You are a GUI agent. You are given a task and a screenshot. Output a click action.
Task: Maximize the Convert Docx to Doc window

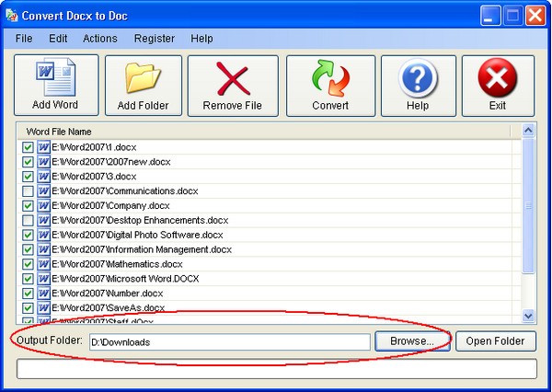(513, 16)
